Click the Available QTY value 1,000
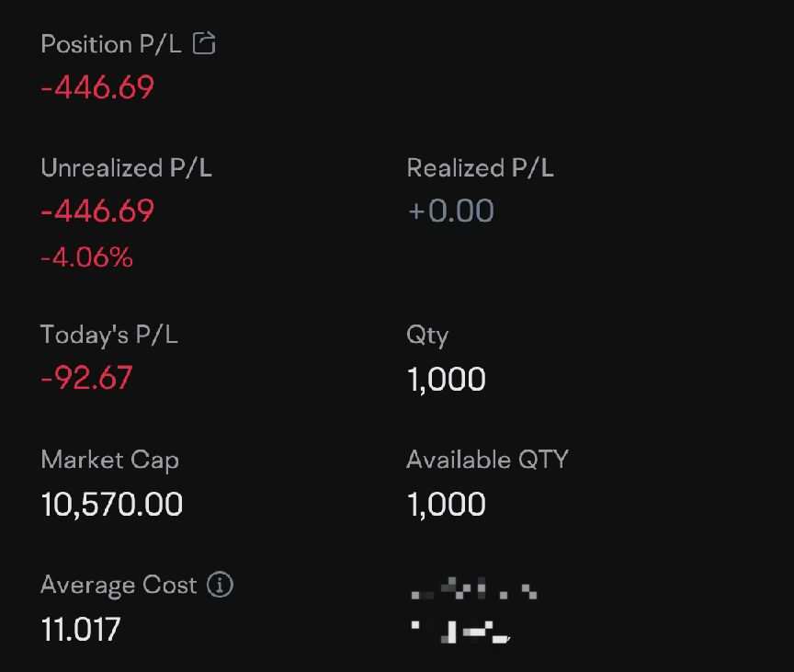This screenshot has height=672, width=794. coord(446,505)
